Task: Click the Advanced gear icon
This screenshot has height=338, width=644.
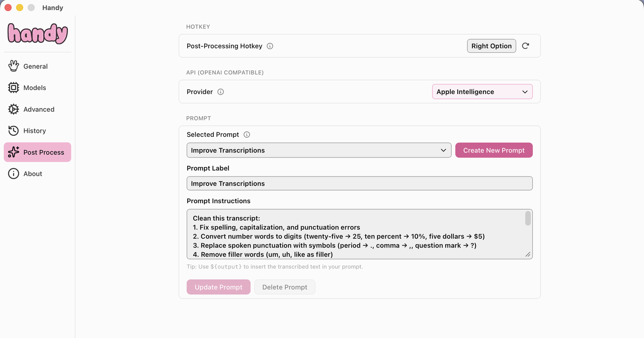Action: click(14, 109)
